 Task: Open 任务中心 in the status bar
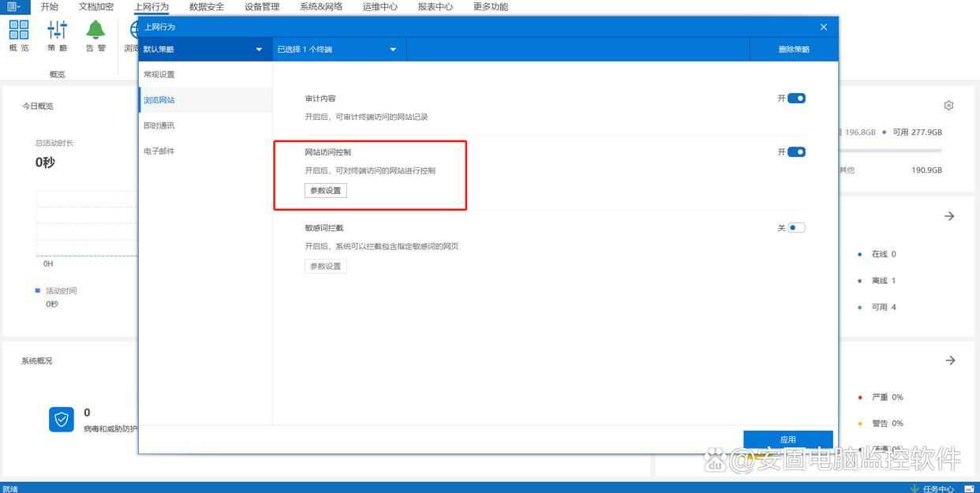(x=932, y=488)
